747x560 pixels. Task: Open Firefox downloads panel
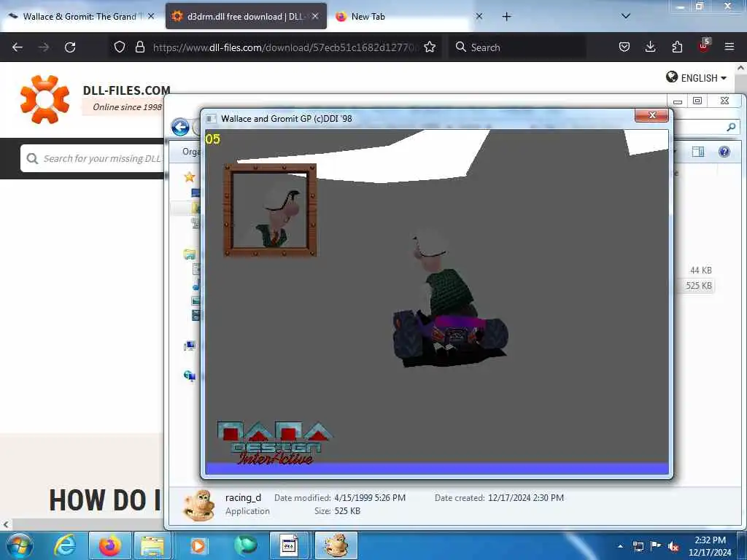650,47
